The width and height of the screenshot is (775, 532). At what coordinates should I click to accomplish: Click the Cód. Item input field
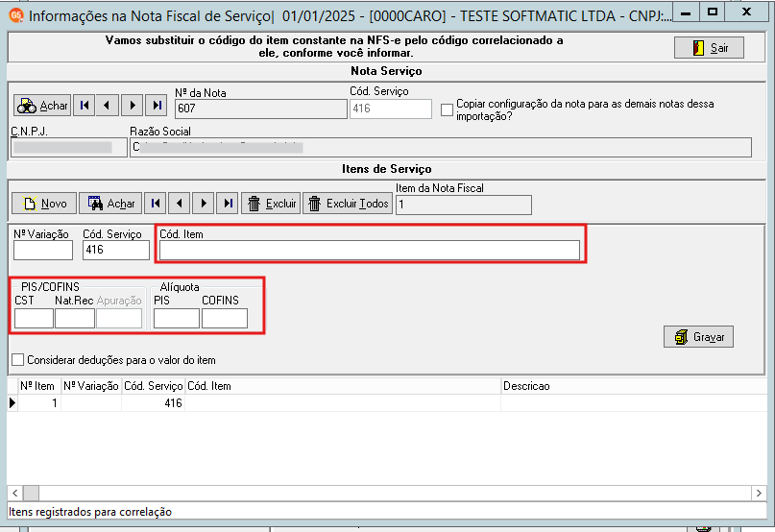pyautogui.click(x=369, y=251)
